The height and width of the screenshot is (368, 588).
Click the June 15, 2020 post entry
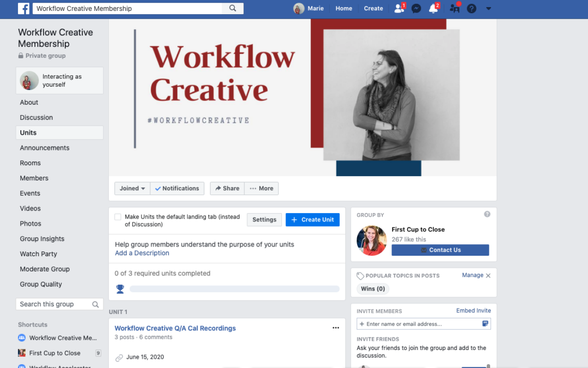coord(145,357)
